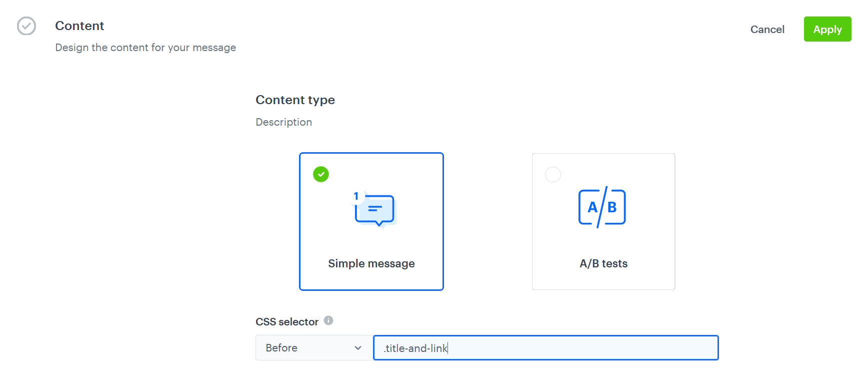Image resolution: width=868 pixels, height=376 pixels.
Task: Select the A/B tests radio button
Action: pos(553,174)
